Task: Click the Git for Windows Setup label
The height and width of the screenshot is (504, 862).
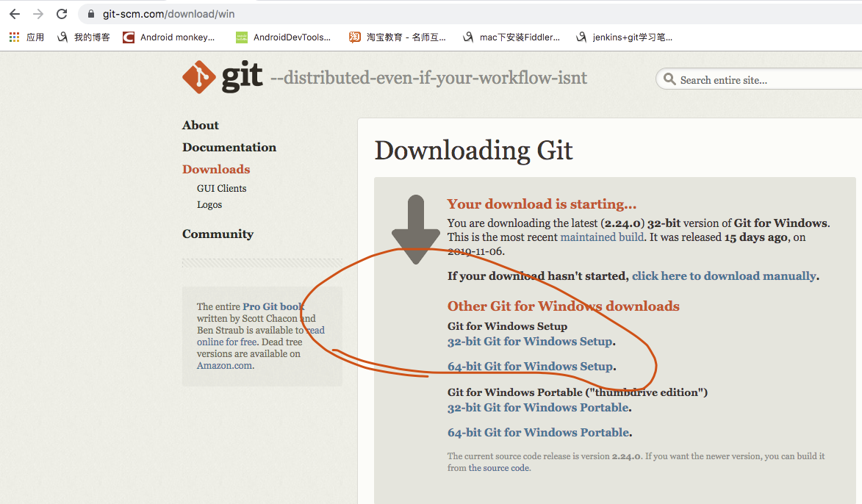Action: tap(507, 326)
